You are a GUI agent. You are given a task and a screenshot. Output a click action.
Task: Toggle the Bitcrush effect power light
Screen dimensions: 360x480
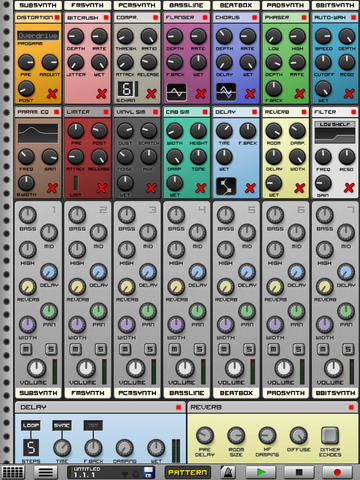click(x=106, y=17)
